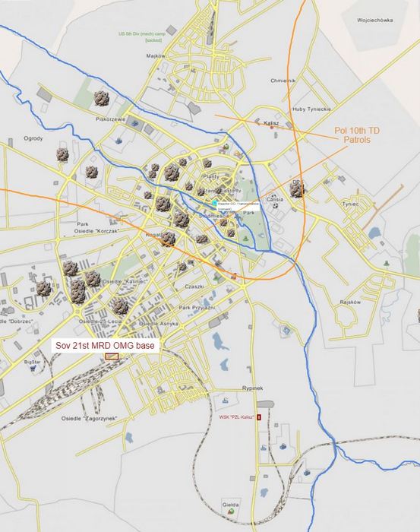The width and height of the screenshot is (420, 532).
Task: Click the 'Osiedle "Korczak"' label
Action: [x=98, y=231]
